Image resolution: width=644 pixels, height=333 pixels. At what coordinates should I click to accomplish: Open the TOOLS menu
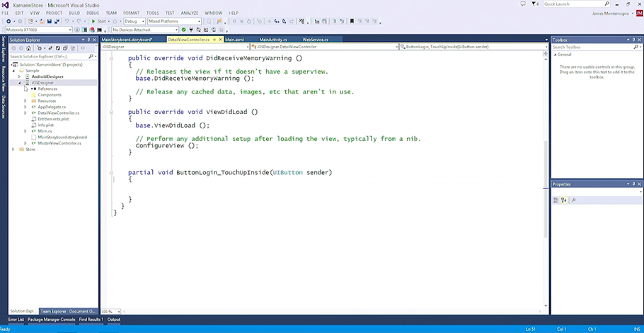(152, 13)
